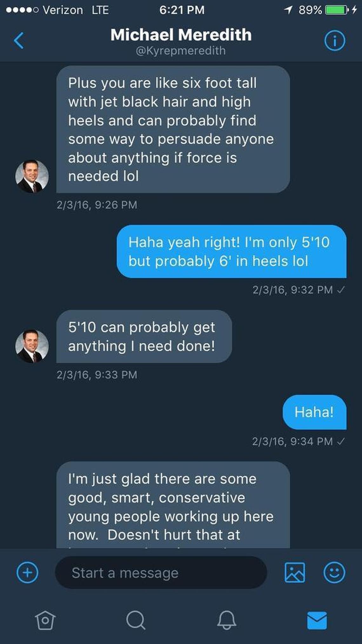The height and width of the screenshot is (644, 362).
Task: Switch to the Messages envelope tab
Action: pos(317,620)
